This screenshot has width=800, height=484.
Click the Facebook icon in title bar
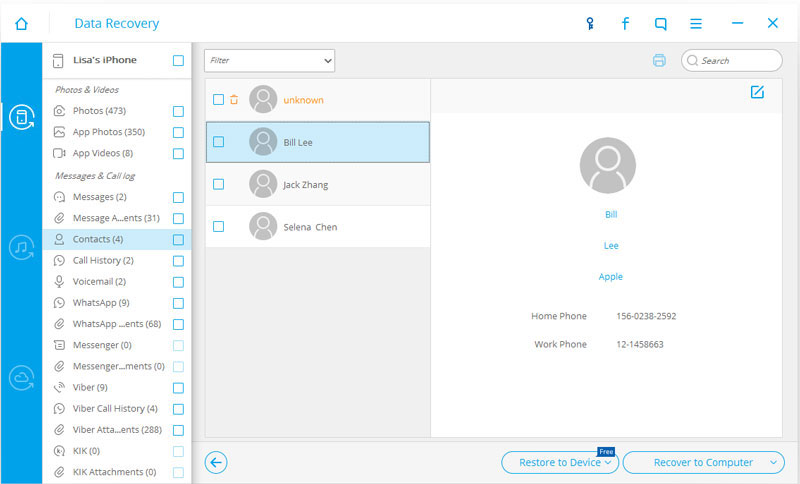tap(625, 23)
